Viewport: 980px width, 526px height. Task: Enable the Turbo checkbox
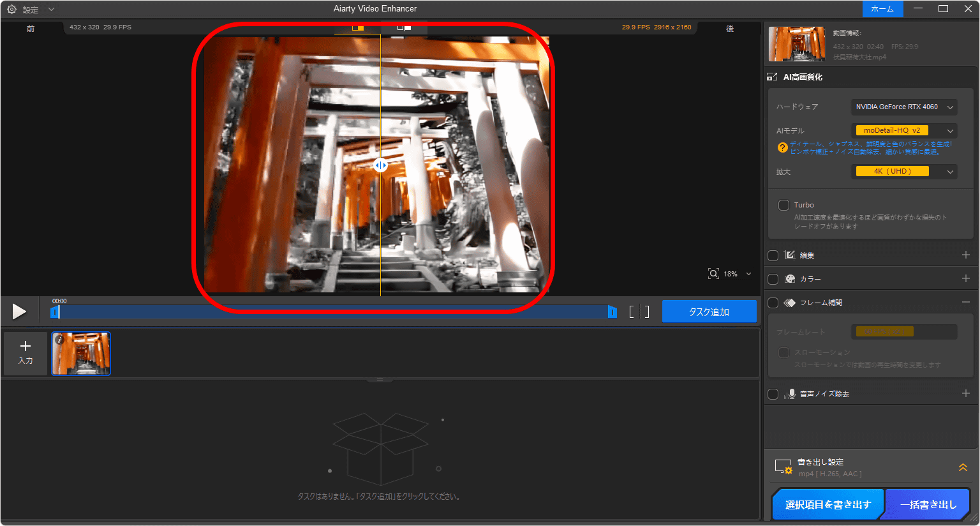783,205
